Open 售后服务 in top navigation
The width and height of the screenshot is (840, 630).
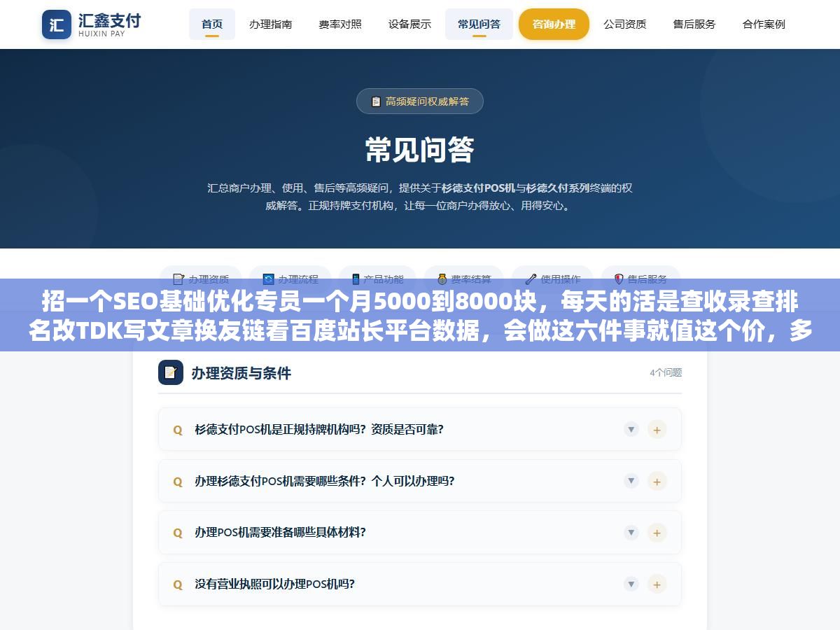click(694, 24)
